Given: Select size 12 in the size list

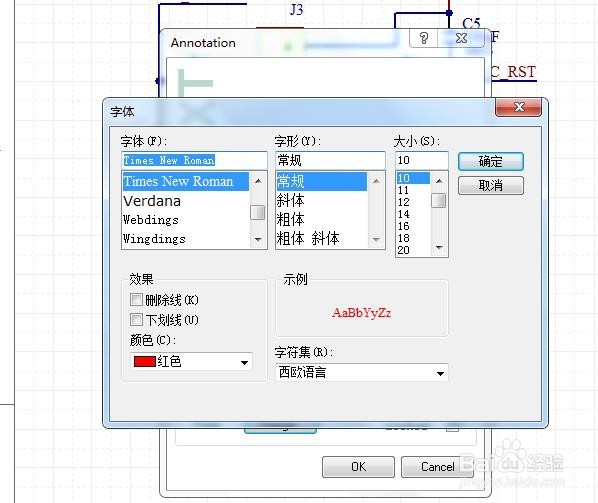Looking at the screenshot, I should (x=413, y=202).
